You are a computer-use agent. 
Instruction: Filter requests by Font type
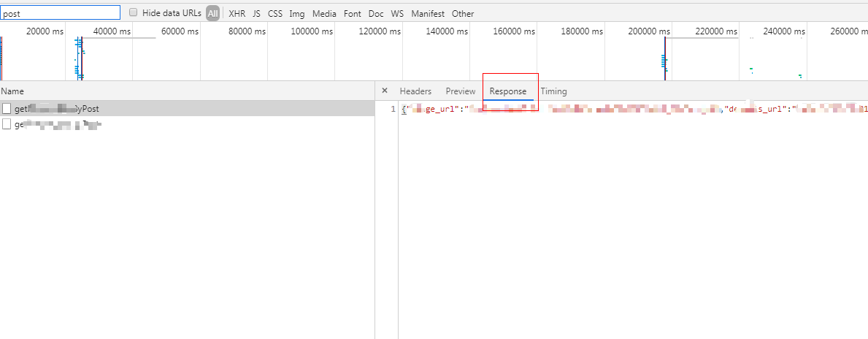click(x=352, y=13)
